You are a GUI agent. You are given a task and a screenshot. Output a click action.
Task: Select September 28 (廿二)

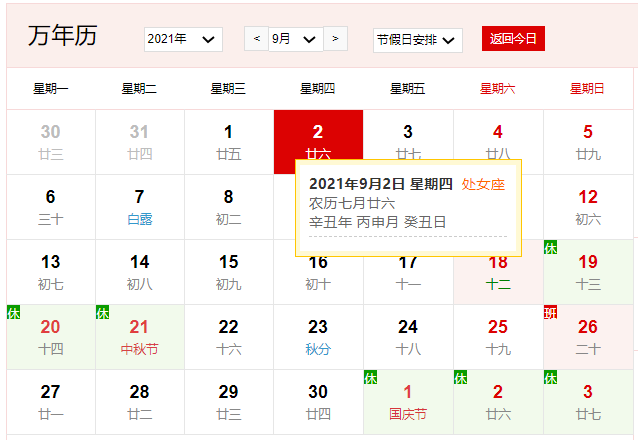tap(140, 402)
